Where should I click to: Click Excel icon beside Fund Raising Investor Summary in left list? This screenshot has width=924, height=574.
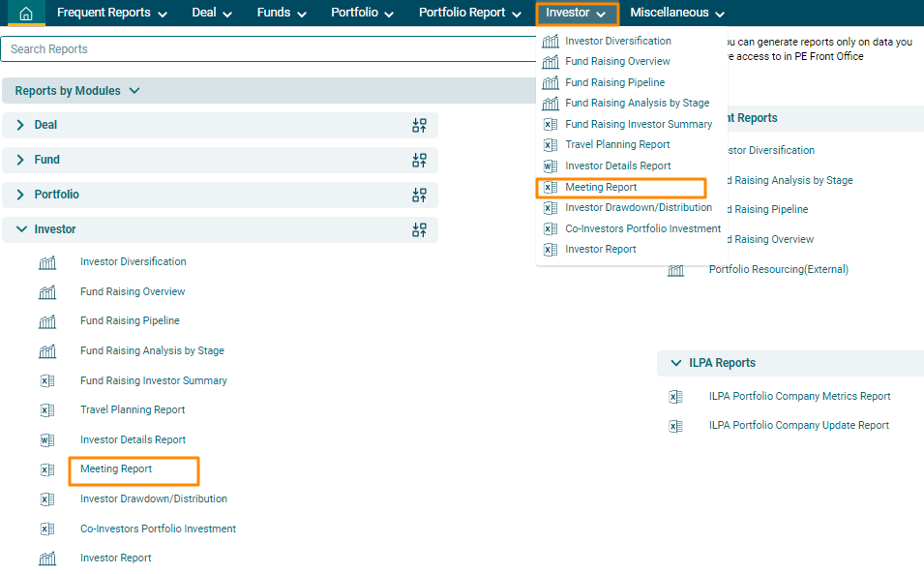pos(47,381)
